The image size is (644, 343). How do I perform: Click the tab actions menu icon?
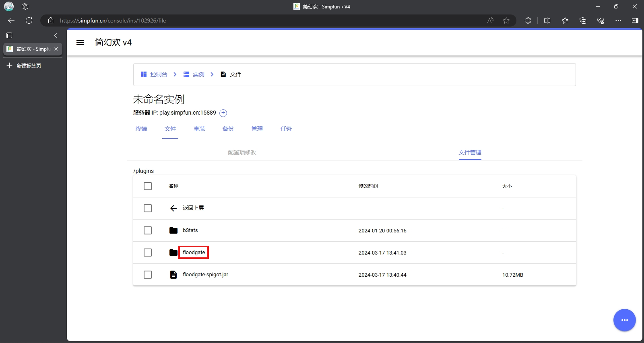tap(9, 35)
